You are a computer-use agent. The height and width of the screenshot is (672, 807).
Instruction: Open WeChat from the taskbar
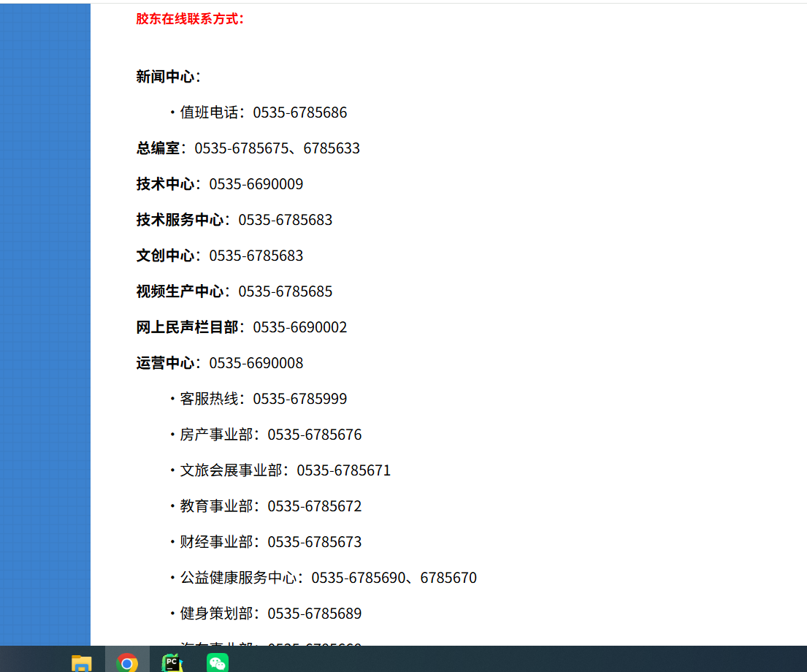coord(217,663)
